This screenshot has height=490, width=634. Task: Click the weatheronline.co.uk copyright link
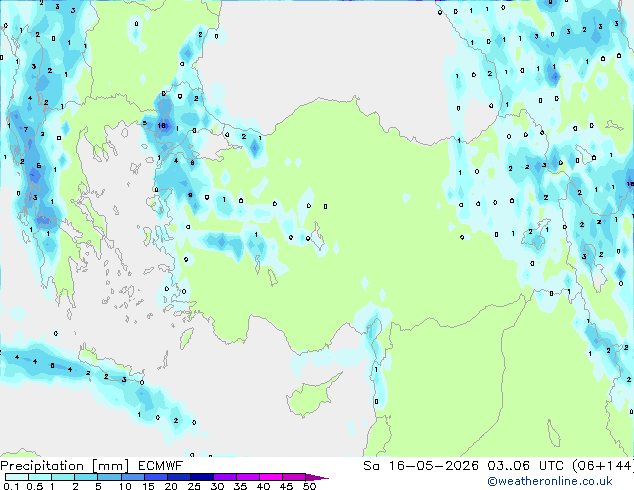(550, 481)
